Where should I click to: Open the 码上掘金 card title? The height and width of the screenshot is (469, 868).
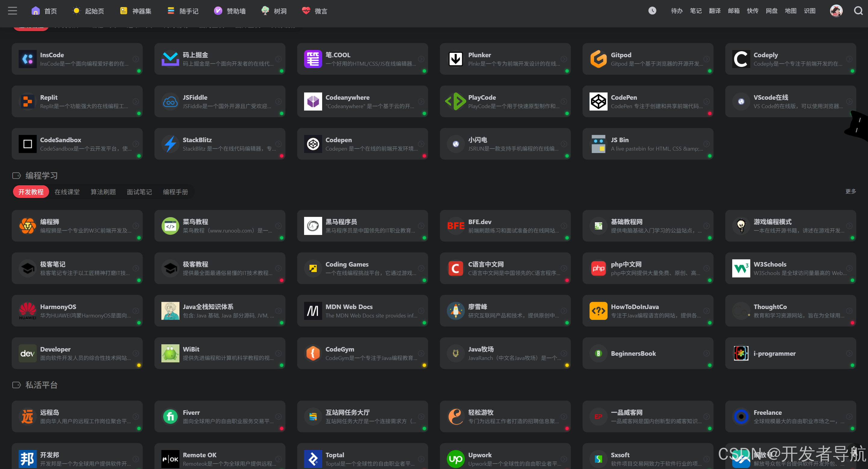coord(195,55)
